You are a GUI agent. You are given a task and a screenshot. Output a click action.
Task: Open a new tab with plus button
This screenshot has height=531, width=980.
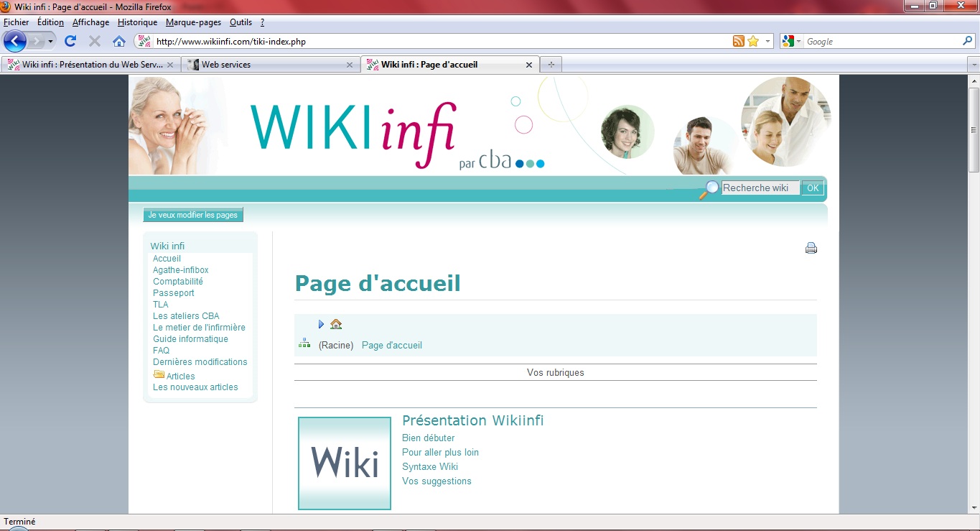(x=551, y=65)
